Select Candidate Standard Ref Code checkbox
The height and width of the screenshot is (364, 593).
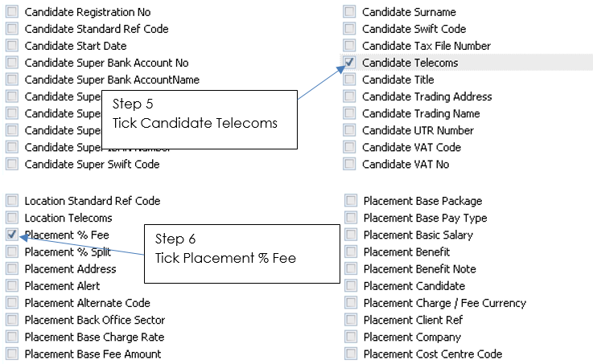[12, 29]
